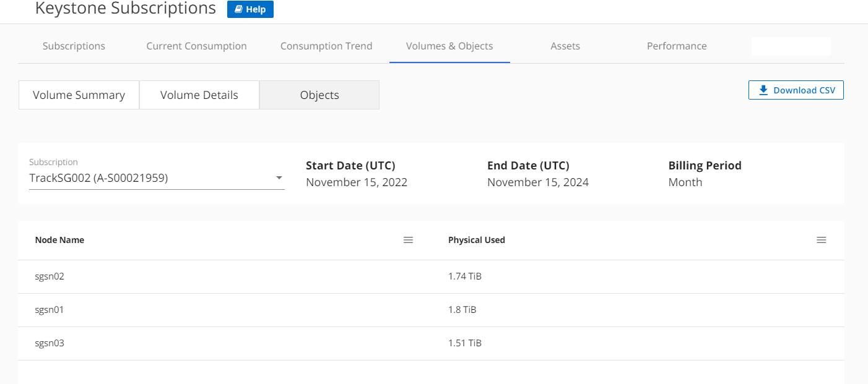Image resolution: width=868 pixels, height=384 pixels.
Task: Show the Volume Summary view
Action: 79,95
